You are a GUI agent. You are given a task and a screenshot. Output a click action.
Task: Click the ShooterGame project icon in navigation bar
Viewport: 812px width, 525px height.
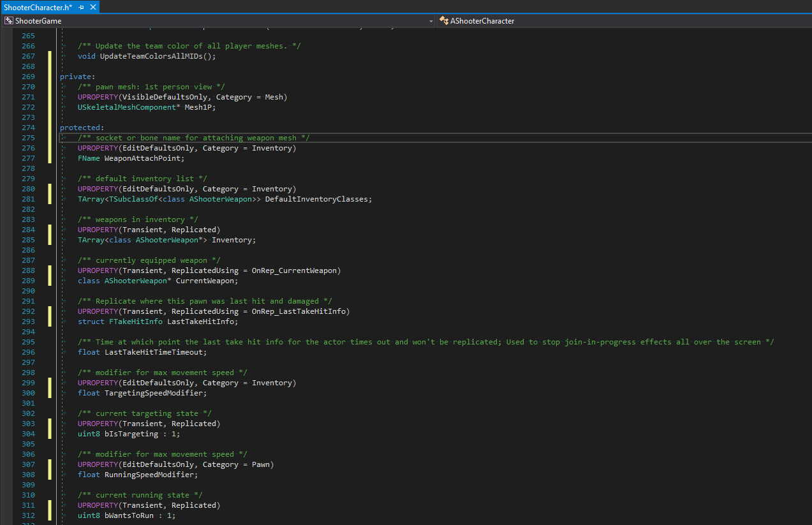coord(9,20)
